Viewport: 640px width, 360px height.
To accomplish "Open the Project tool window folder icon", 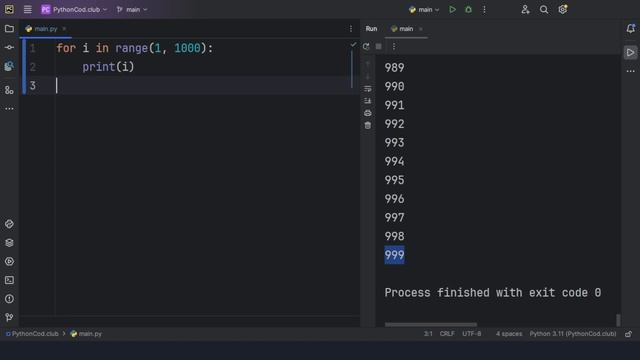I will pos(9,29).
